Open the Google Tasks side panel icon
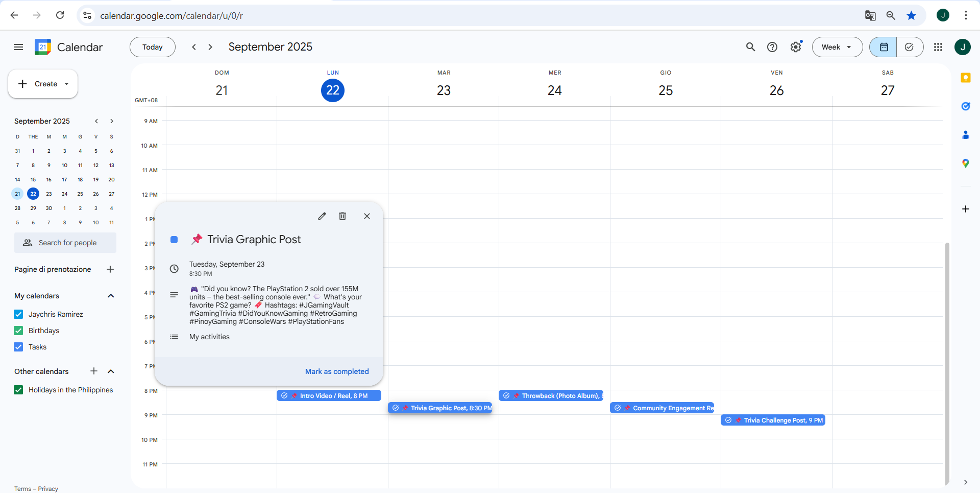This screenshot has width=980, height=493. [965, 106]
